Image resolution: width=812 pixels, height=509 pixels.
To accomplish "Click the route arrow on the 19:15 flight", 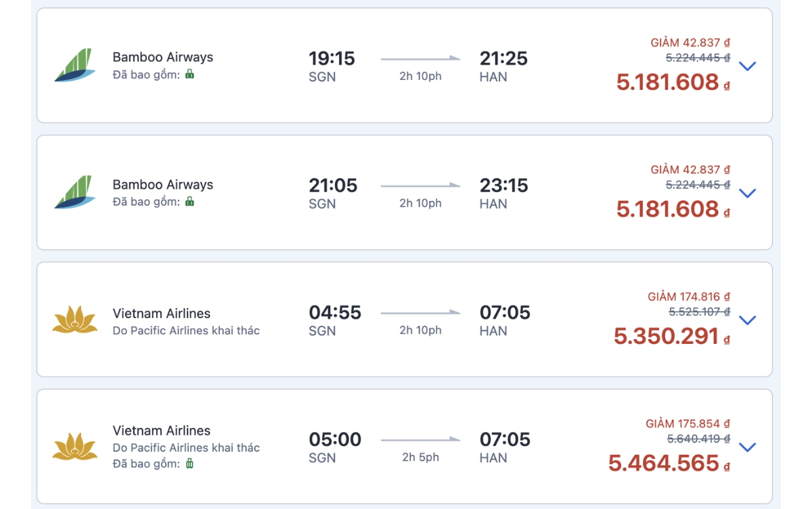I will click(420, 59).
